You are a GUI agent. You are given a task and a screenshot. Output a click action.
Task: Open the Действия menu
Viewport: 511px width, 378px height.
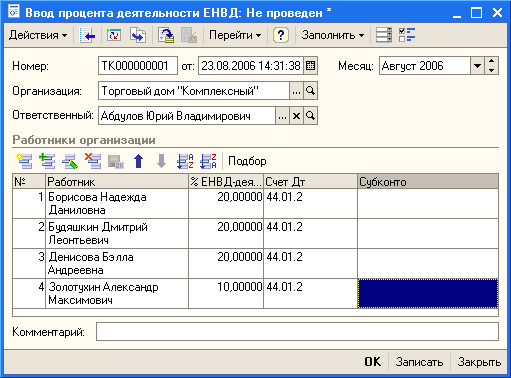38,35
